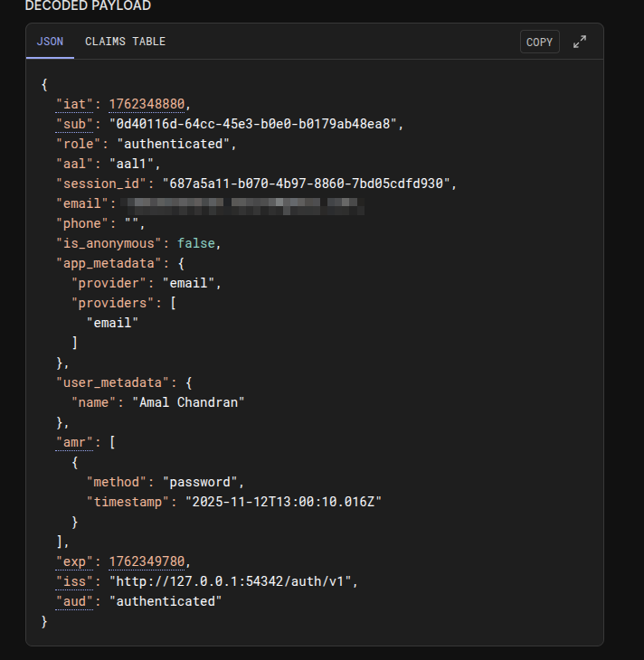The width and height of the screenshot is (644, 660).
Task: Click the name "Amal Chandran"
Action: (188, 402)
